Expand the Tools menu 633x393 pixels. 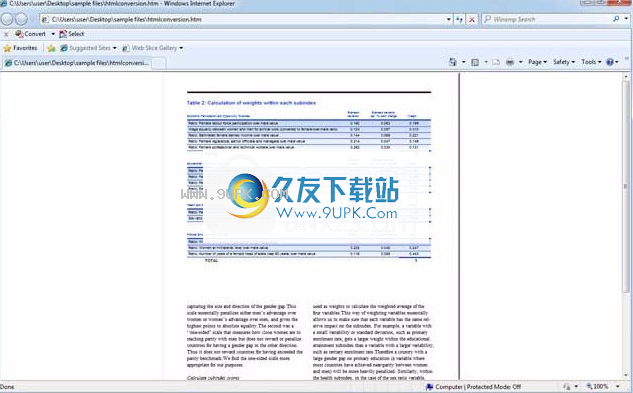[x=591, y=62]
